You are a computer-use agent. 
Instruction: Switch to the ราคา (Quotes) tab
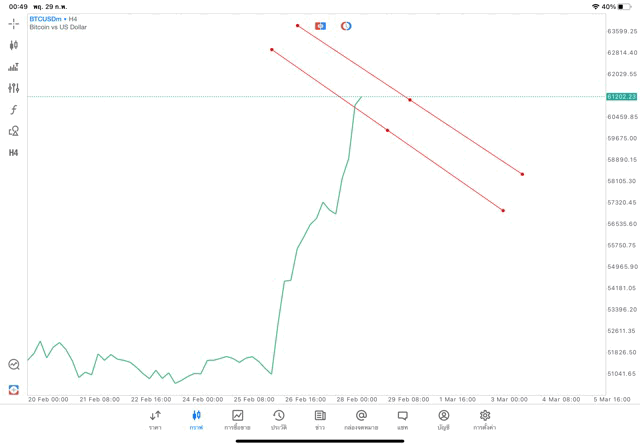(x=155, y=419)
